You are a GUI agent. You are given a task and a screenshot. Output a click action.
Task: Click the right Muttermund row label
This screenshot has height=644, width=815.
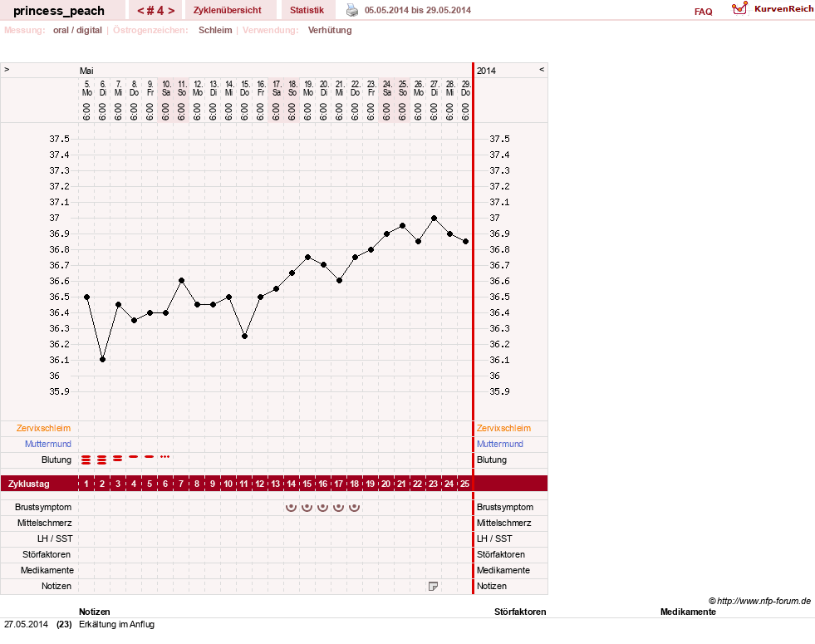click(x=500, y=444)
